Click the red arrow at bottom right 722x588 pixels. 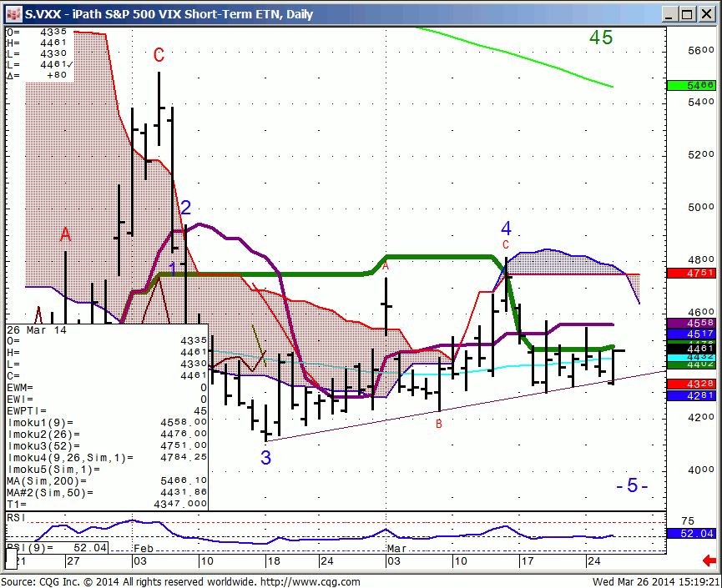pyautogui.click(x=709, y=560)
